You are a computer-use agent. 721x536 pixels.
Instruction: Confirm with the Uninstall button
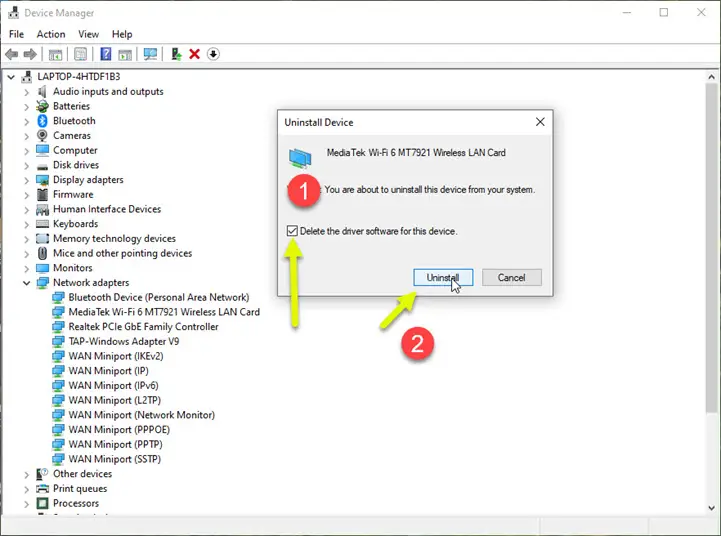click(443, 278)
